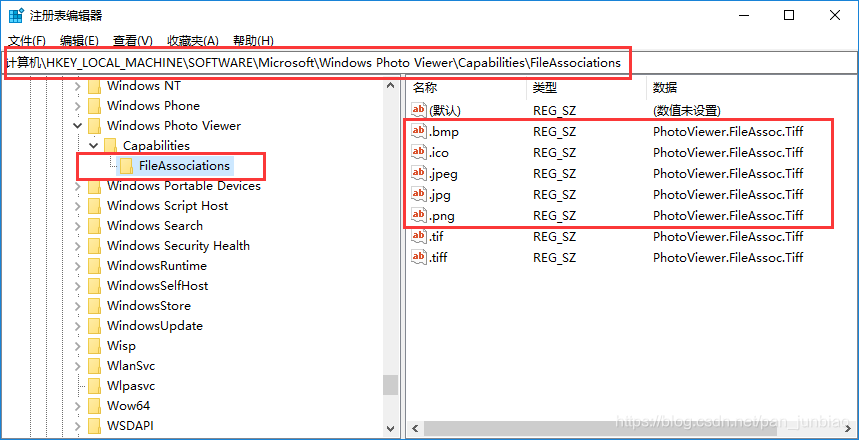The width and height of the screenshot is (859, 440).
Task: Expand the WSDAPI key
Action: point(78,426)
